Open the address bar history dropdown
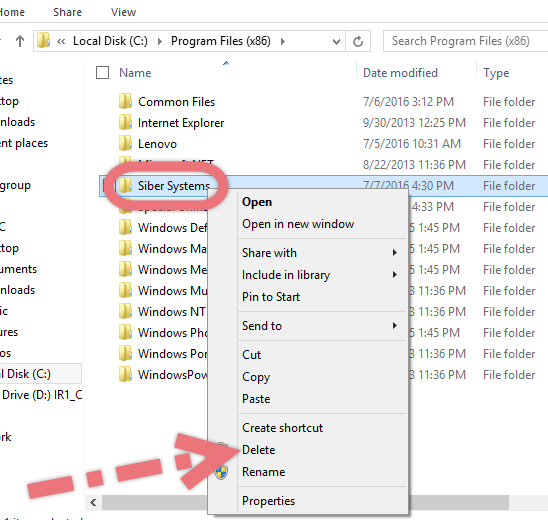The height and width of the screenshot is (520, 548). [336, 42]
